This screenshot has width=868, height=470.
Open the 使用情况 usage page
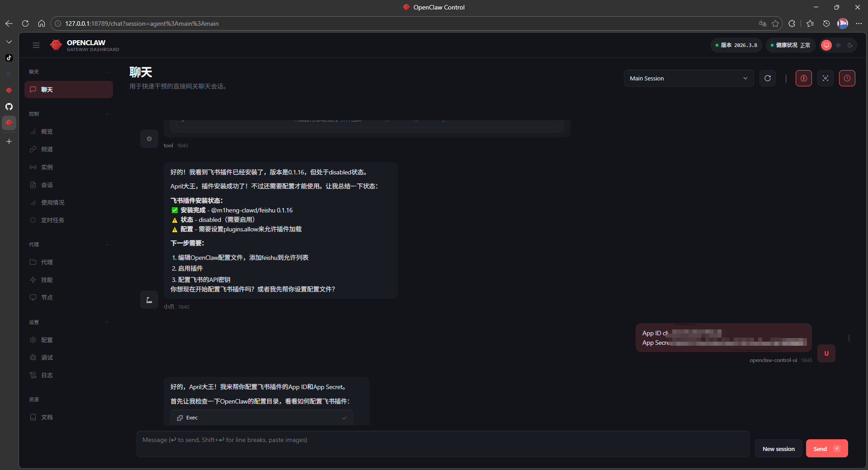click(x=69, y=202)
